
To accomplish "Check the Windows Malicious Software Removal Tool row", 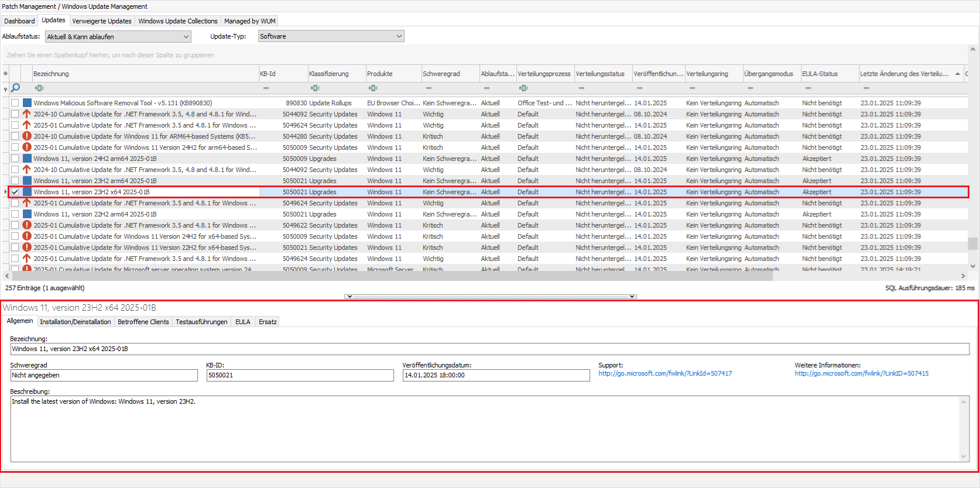I will pos(15,103).
